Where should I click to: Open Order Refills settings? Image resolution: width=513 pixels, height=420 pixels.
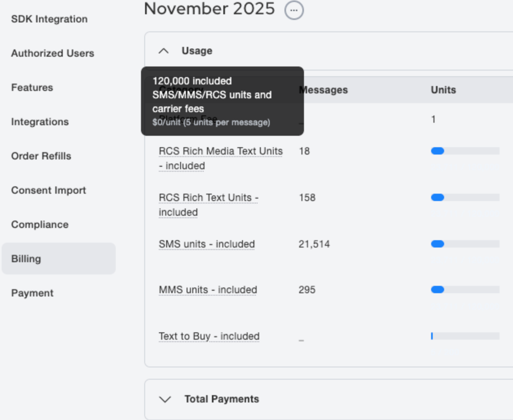[41, 156]
